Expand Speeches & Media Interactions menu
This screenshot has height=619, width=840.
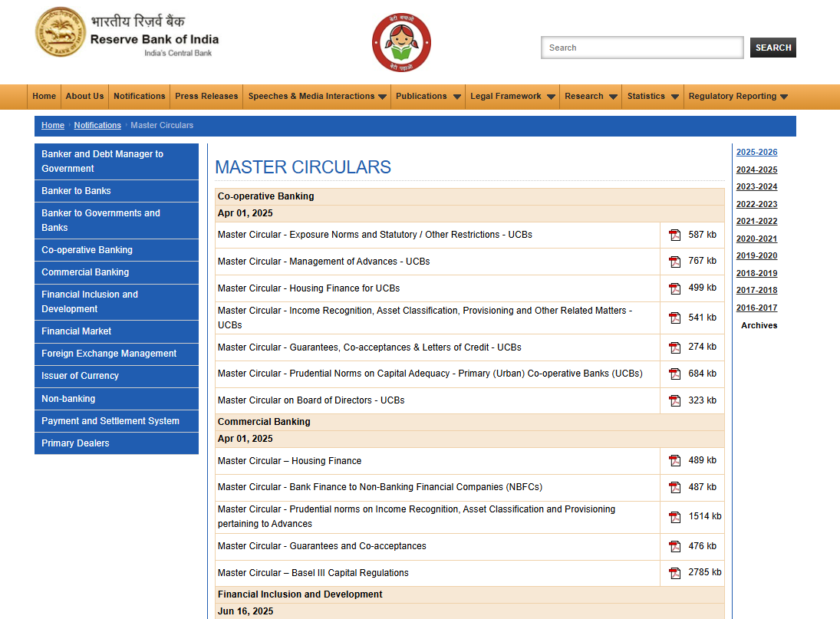317,97
